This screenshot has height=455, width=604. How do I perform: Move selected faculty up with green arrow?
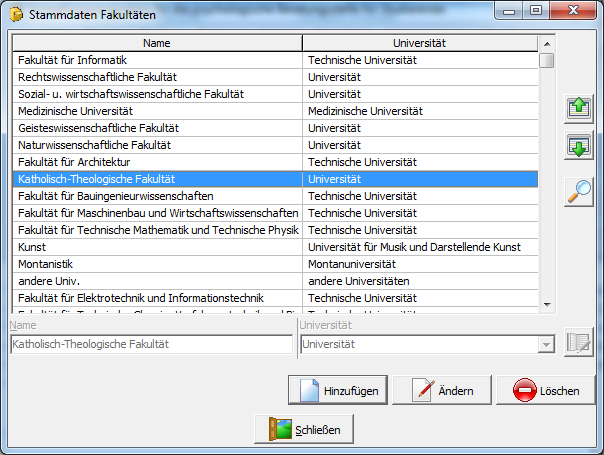pos(579,108)
